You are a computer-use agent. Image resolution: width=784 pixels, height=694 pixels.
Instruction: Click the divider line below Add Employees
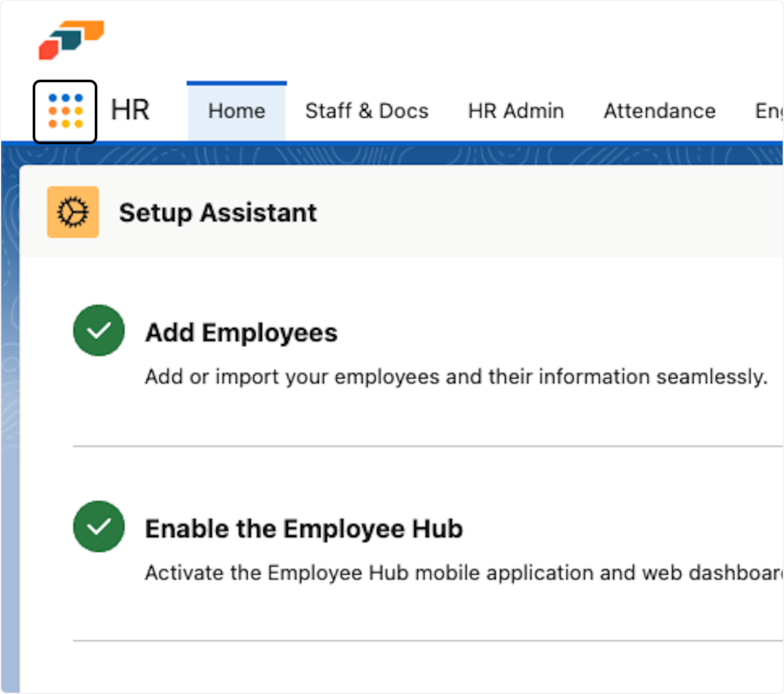tap(425, 447)
